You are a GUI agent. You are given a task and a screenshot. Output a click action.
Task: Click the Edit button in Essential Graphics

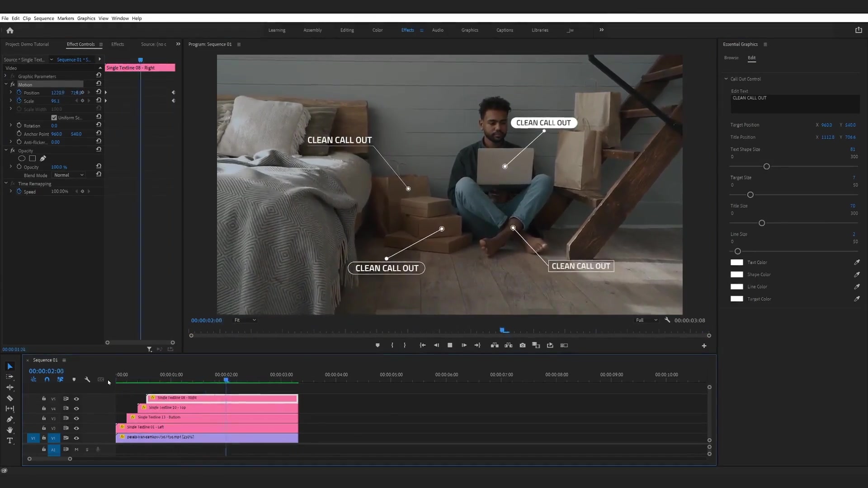(752, 58)
